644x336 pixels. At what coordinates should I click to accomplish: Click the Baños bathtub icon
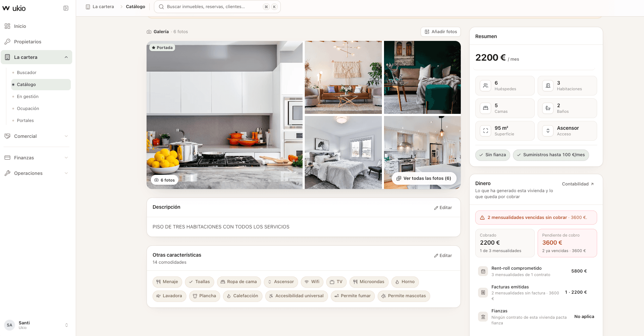[548, 108]
